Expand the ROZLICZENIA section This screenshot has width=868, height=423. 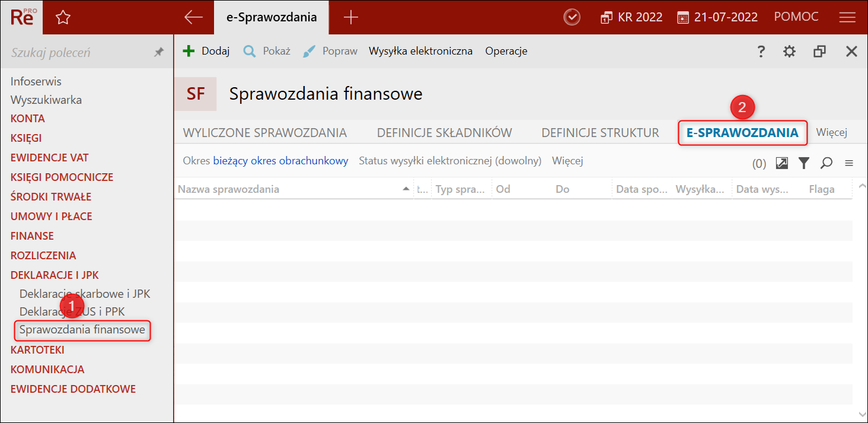coord(43,256)
